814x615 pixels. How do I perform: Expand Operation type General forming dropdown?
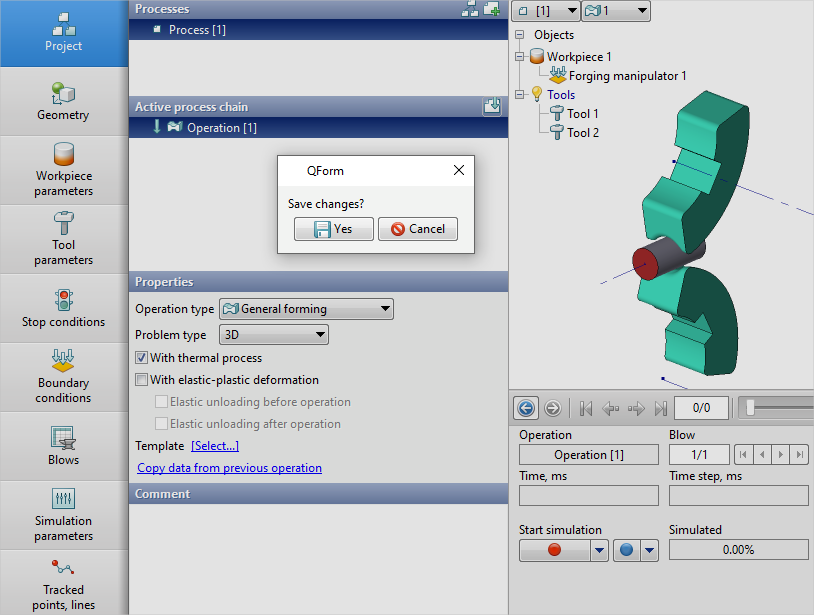pos(305,309)
